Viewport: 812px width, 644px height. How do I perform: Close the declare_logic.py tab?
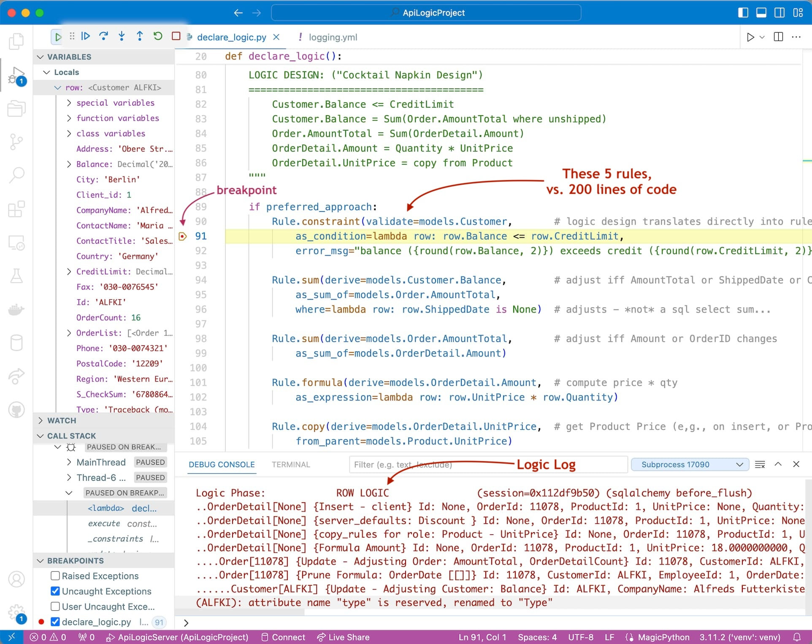276,37
